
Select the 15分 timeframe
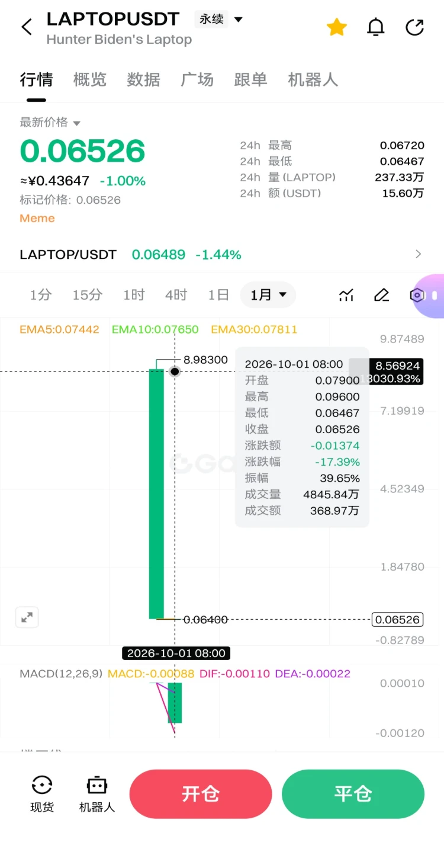87,294
